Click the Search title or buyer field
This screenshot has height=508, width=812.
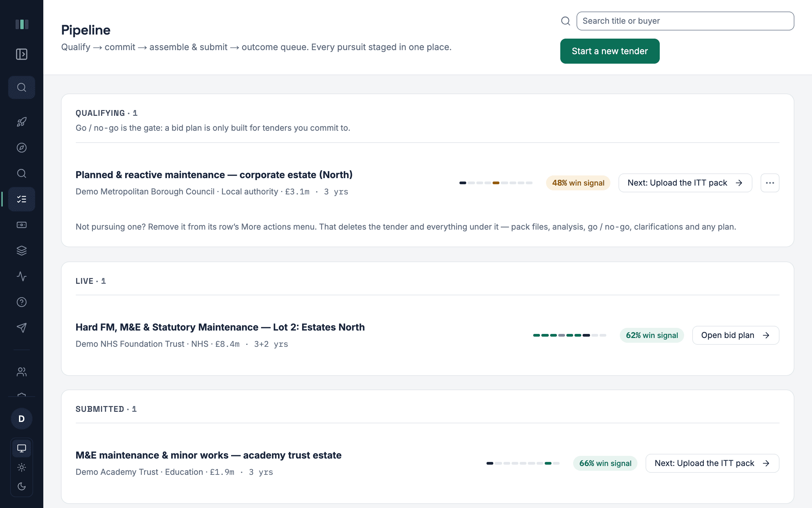[685, 21]
